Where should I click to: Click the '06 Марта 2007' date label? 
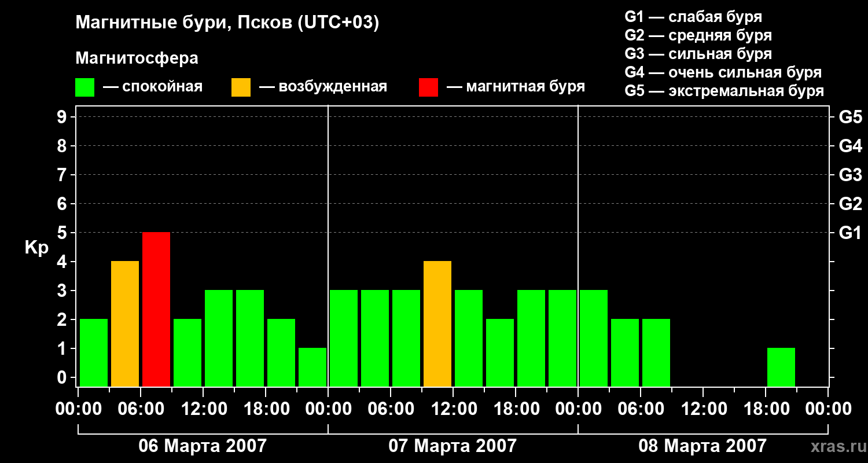click(203, 446)
